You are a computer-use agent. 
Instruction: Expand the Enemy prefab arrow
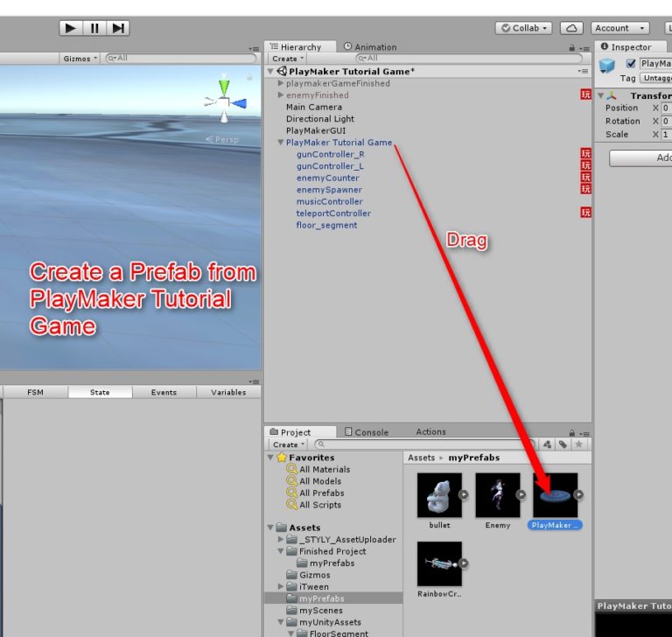click(521, 494)
